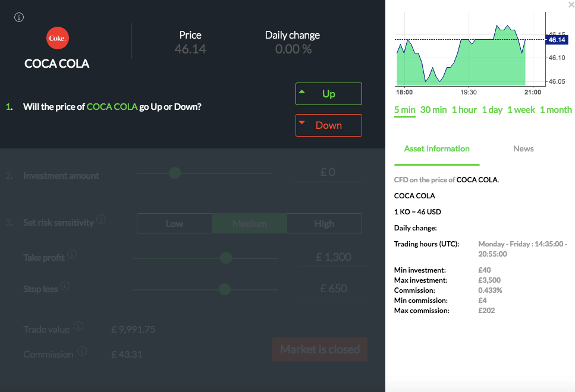The height and width of the screenshot is (392, 575).
Task: Click the 46.05 axis label on the chart
Action: (x=557, y=82)
